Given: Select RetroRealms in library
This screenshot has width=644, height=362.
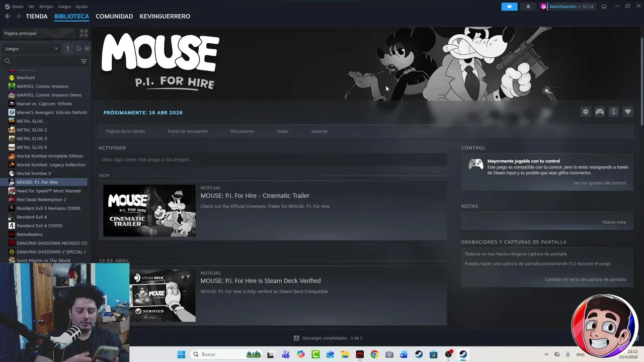Looking at the screenshot, I should click(29, 234).
